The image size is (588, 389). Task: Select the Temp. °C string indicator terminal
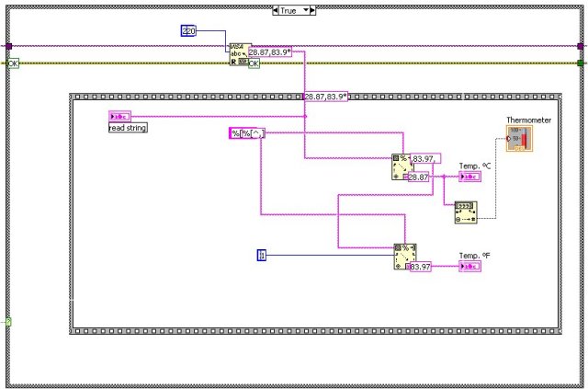coord(469,177)
